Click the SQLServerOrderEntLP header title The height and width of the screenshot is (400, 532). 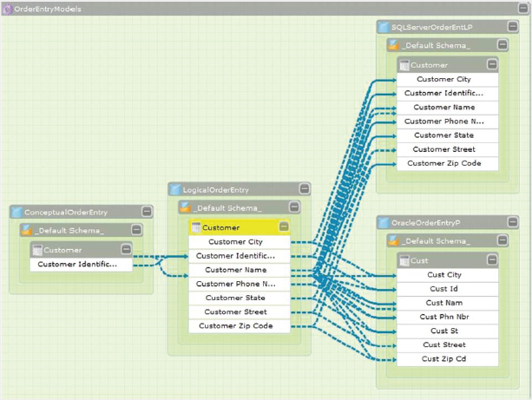[431, 27]
